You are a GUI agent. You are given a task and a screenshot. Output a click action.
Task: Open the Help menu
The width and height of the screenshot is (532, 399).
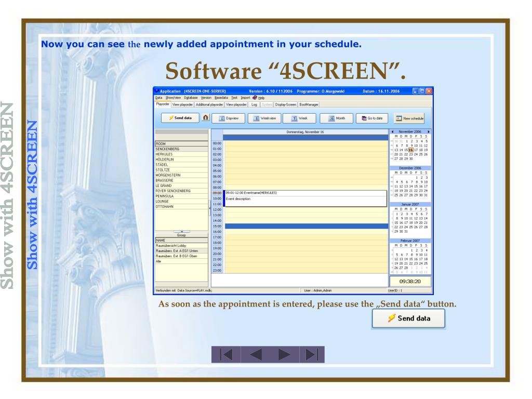coord(259,98)
